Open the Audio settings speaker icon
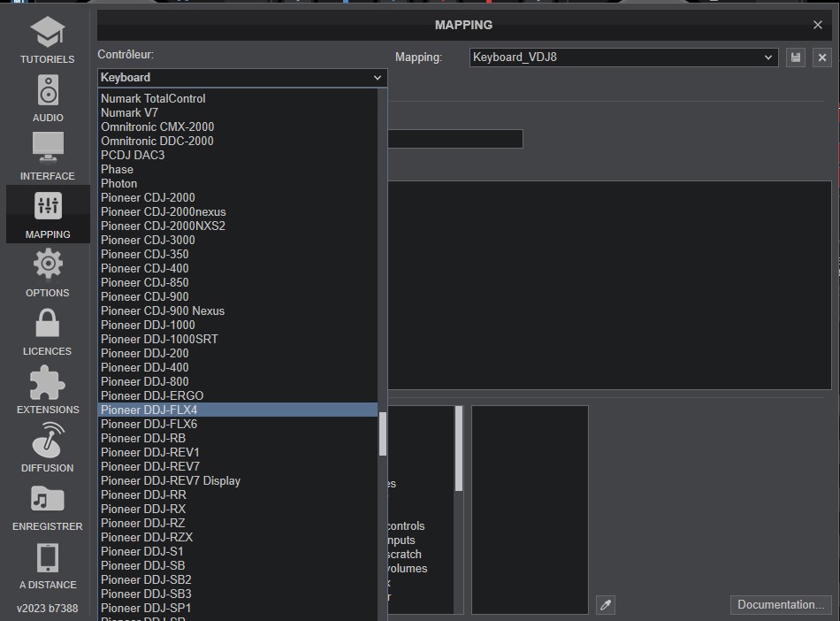Screen dimensions: 840x621 tap(48, 90)
